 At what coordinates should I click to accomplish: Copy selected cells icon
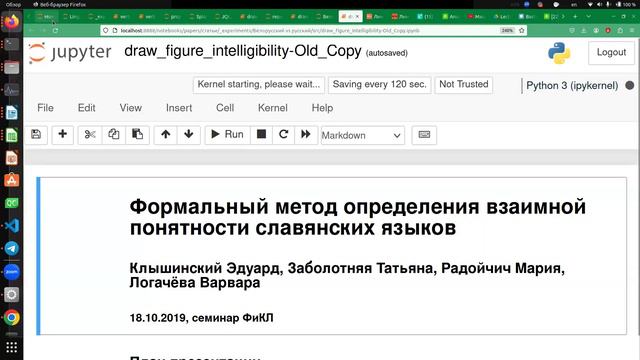(113, 134)
